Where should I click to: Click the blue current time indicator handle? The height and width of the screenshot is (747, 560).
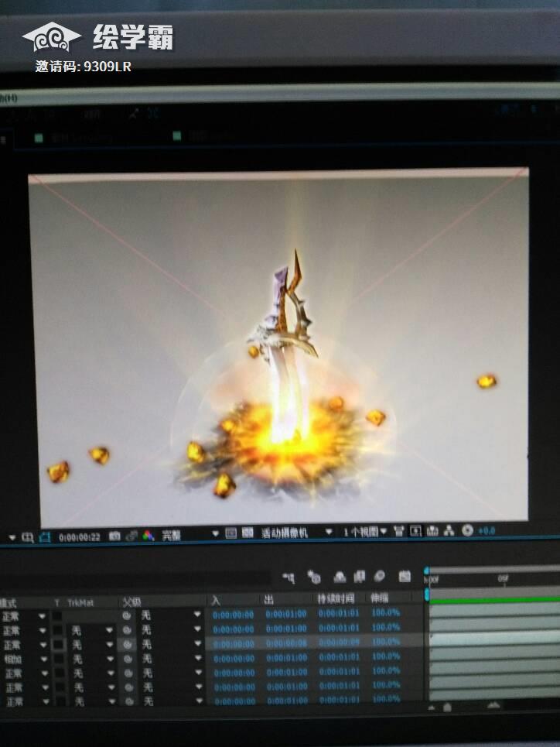tap(427, 594)
